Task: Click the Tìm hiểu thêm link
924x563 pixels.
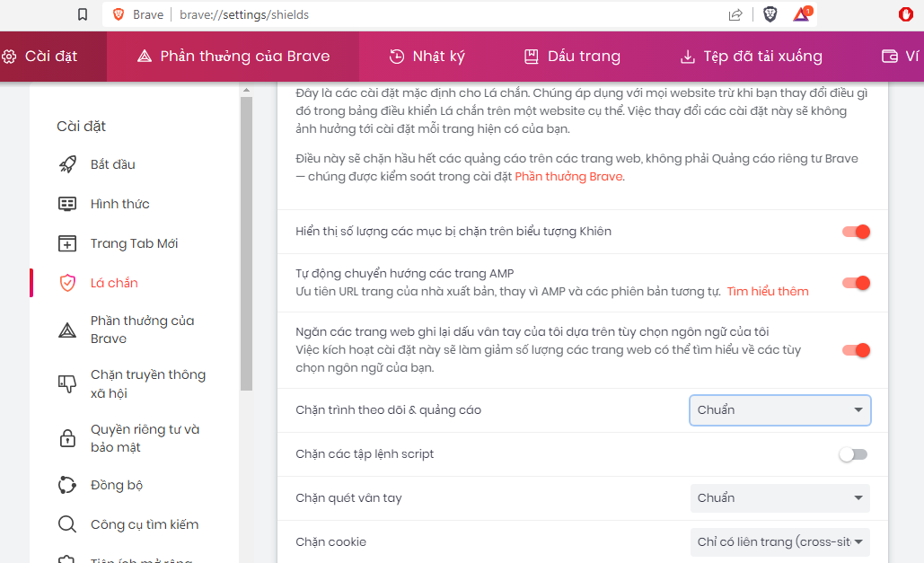Action: point(767,291)
